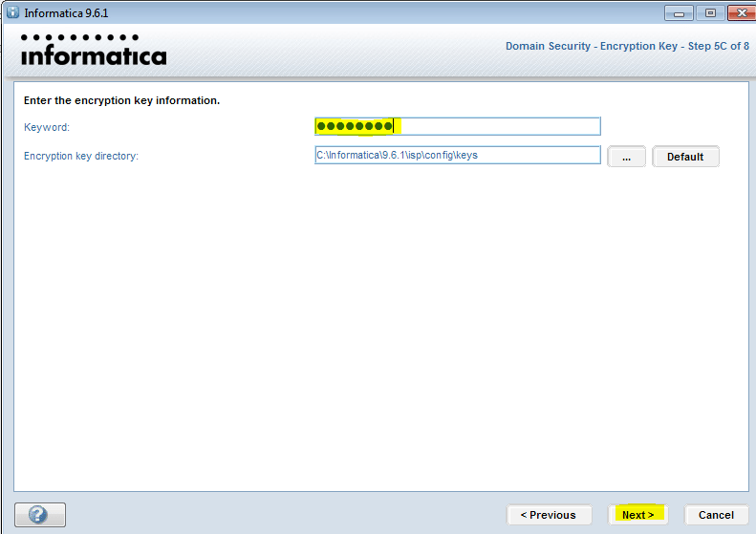The image size is (756, 534).
Task: Click 'Enter the encryption key information.' heading
Action: tap(121, 100)
